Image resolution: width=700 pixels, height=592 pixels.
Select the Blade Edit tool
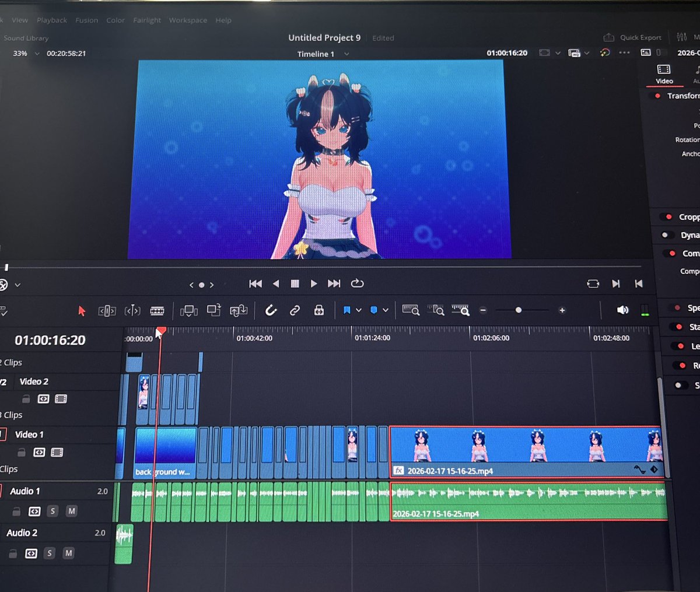pos(157,310)
